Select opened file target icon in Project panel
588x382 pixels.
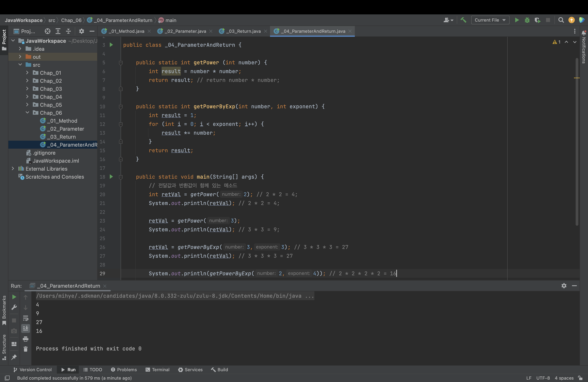(x=47, y=31)
